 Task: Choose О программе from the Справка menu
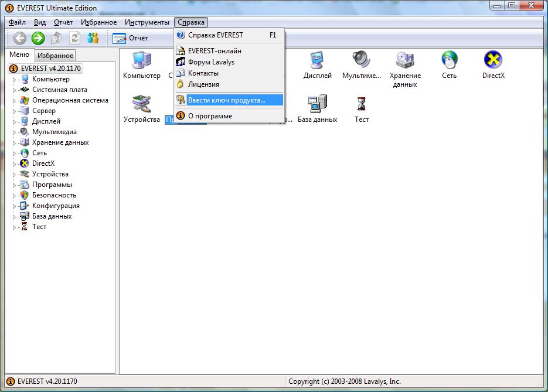210,116
